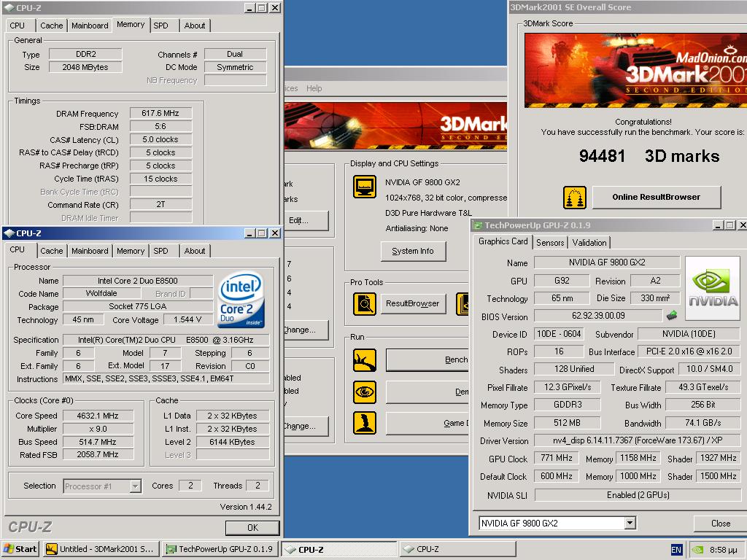
Task: Click the ResultBrowser magnifier icon in Pro Tools
Action: tap(365, 304)
